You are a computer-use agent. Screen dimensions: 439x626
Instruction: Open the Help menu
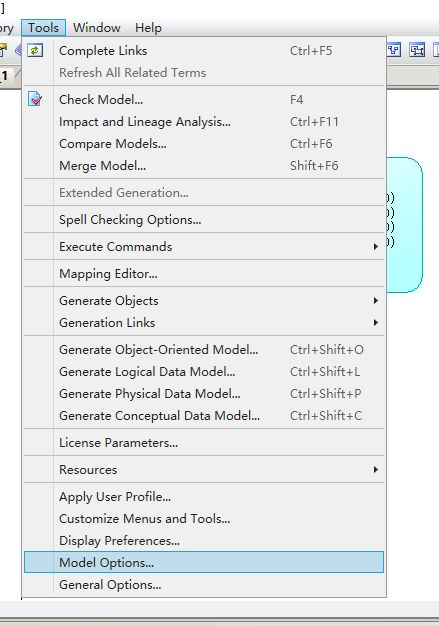[148, 28]
